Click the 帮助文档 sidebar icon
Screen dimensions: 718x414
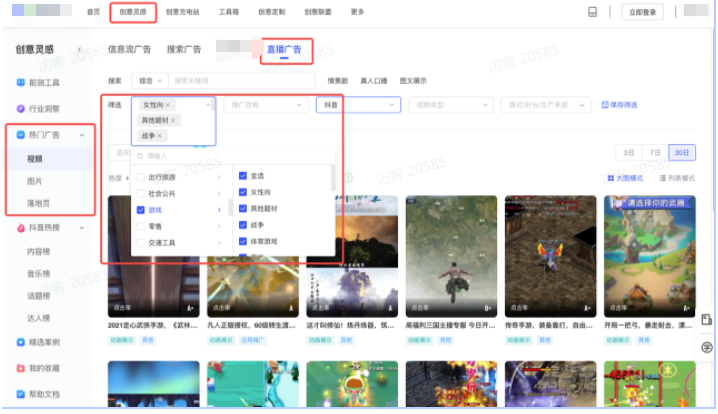[21, 394]
